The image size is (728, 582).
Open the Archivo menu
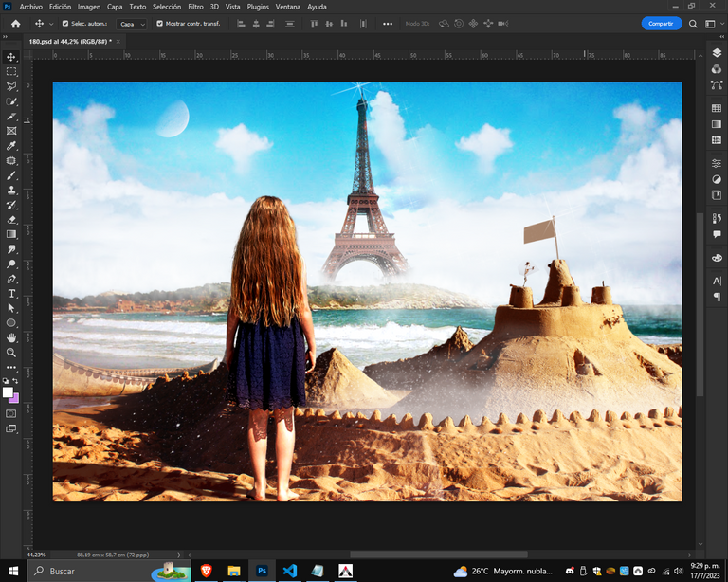30,7
